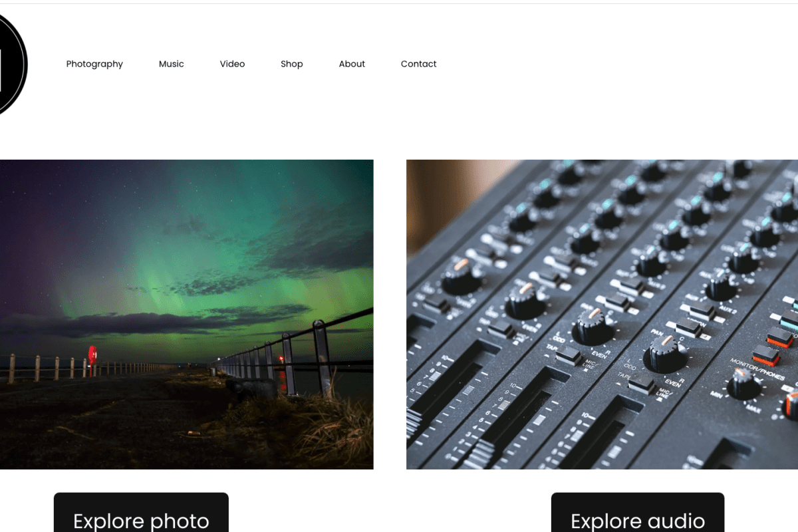The width and height of the screenshot is (798, 532).
Task: Navigate to the About page
Action: tap(352, 64)
